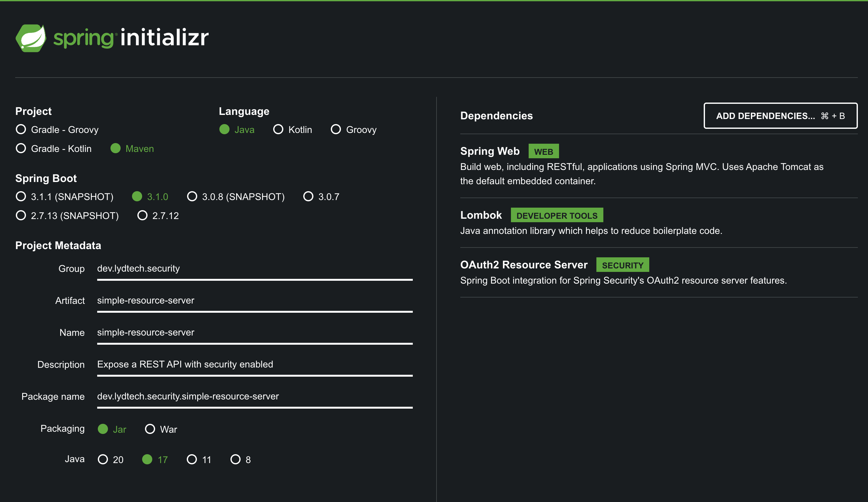Select Groovy language option

pyautogui.click(x=353, y=129)
